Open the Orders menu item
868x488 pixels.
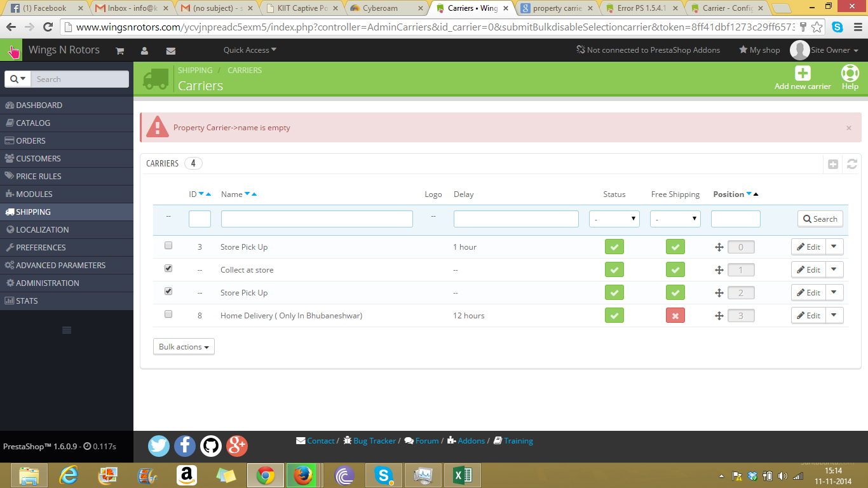tap(67, 141)
